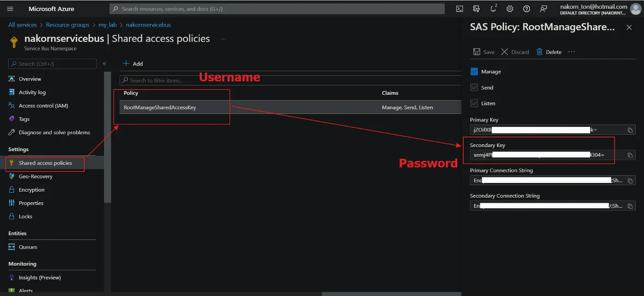Click the account avatar picture

(635, 9)
